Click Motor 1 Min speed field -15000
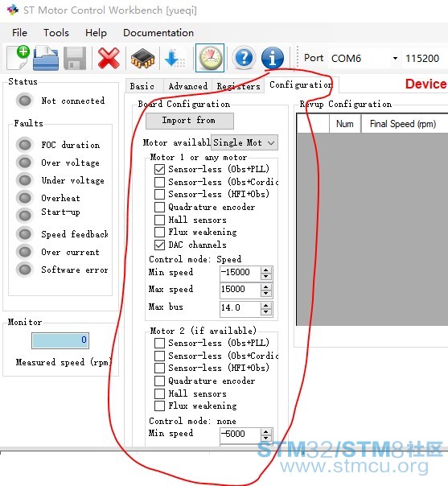The image size is (448, 486). 240,274
